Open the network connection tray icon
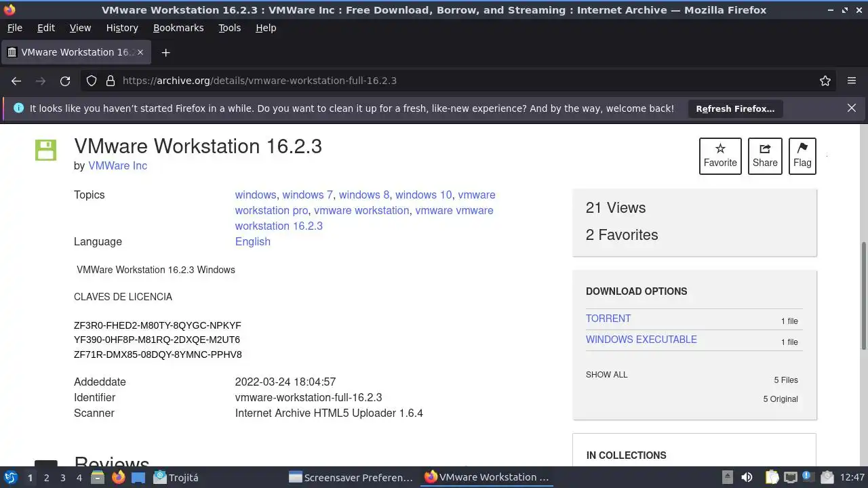 coord(791,477)
